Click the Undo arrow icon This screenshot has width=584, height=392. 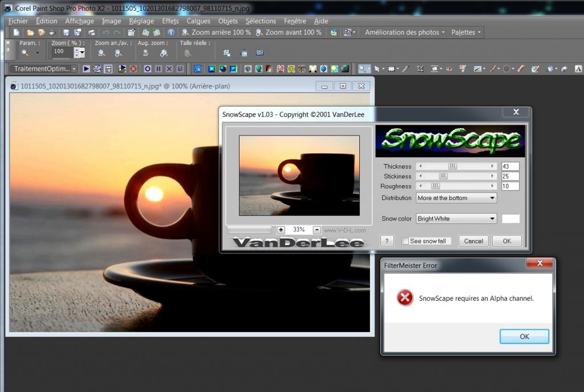click(106, 32)
